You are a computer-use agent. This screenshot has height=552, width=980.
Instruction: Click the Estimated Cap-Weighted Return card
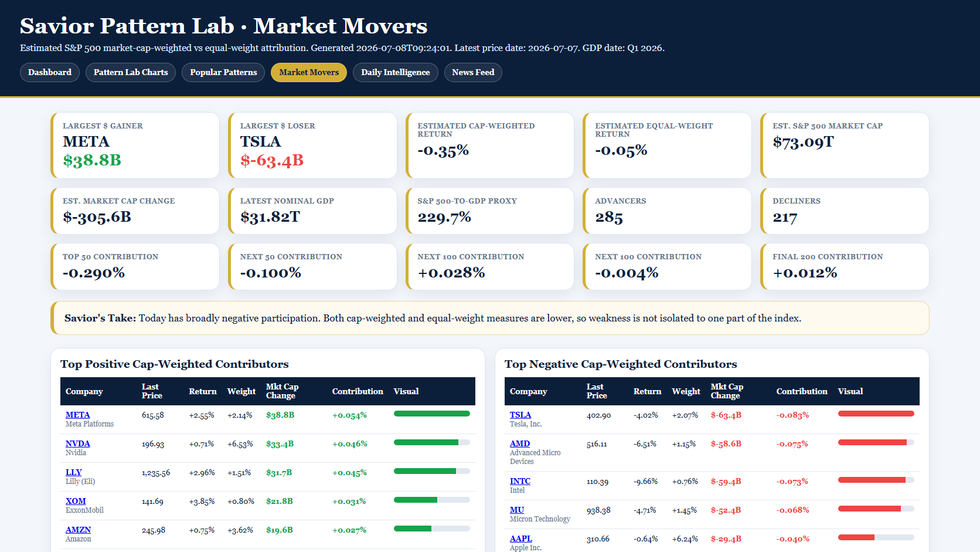tap(490, 145)
